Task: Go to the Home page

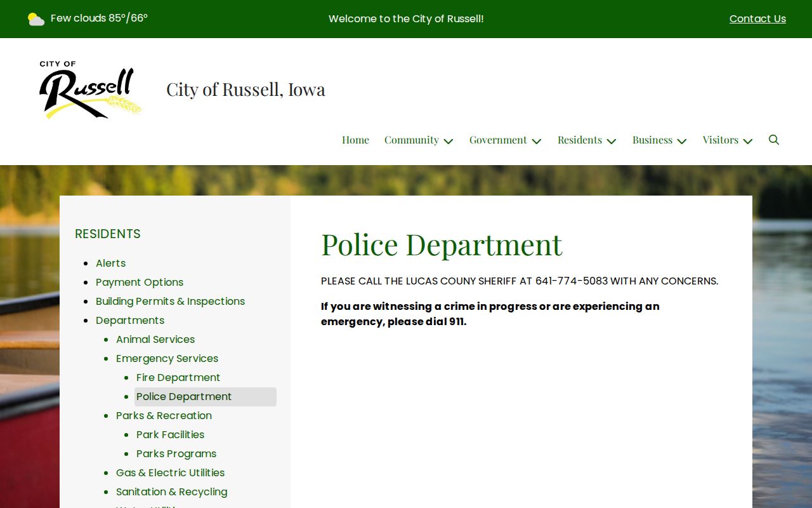Action: (x=355, y=140)
